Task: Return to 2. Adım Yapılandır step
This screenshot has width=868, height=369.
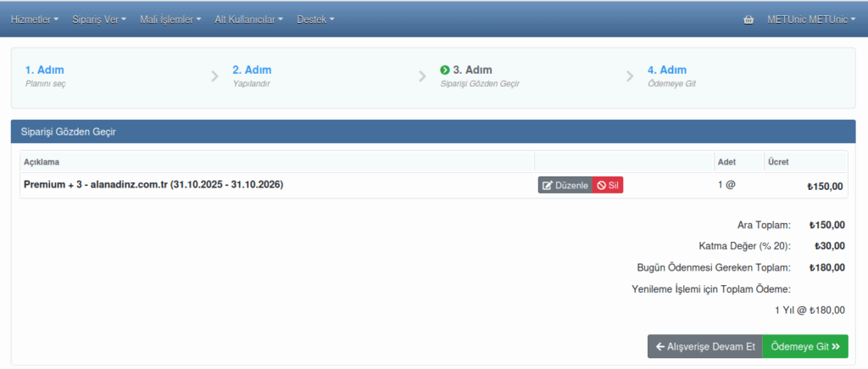Action: click(x=252, y=76)
